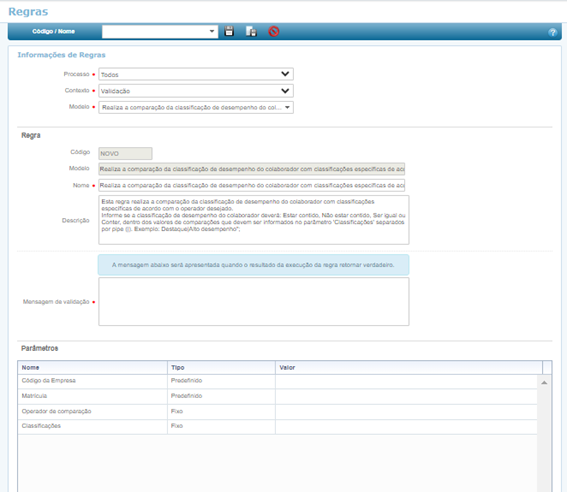567x492 pixels.
Task: Click the parameters table scroll up arrow
Action: 544,382
